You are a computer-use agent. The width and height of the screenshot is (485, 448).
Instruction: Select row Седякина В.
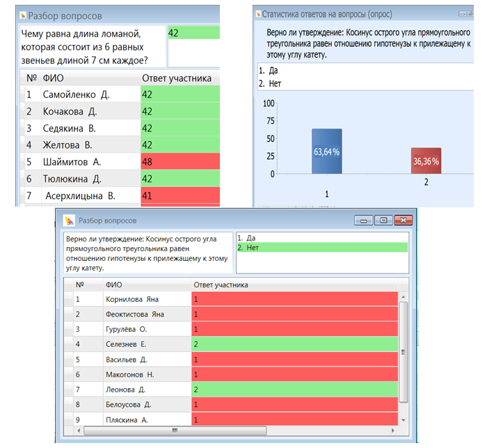click(120, 128)
